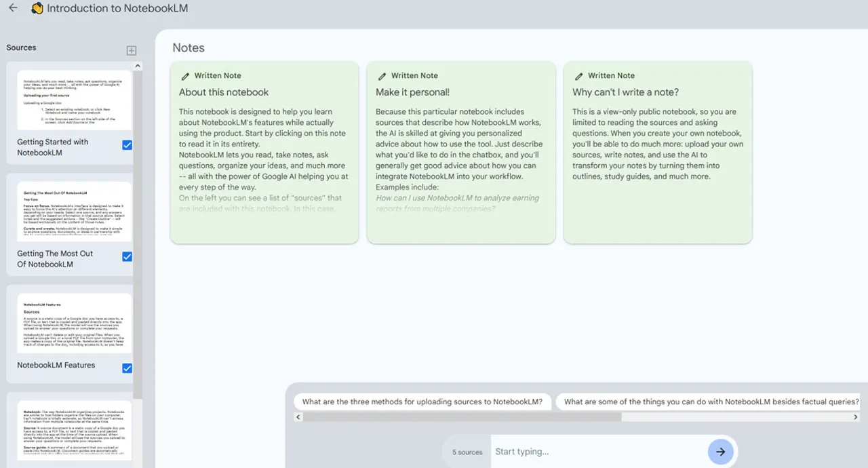Click the NotebookLM logo icon
Viewport: 868px width, 468px height.
point(37,9)
